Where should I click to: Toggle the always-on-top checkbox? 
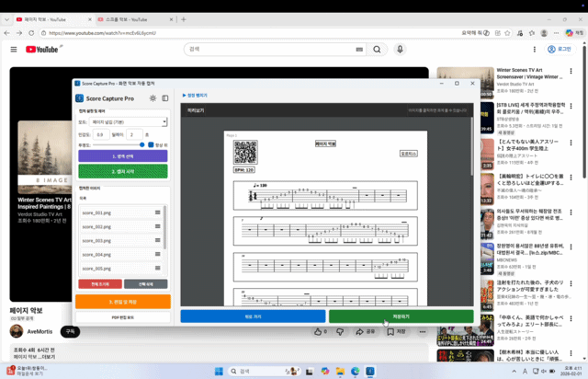153,144
